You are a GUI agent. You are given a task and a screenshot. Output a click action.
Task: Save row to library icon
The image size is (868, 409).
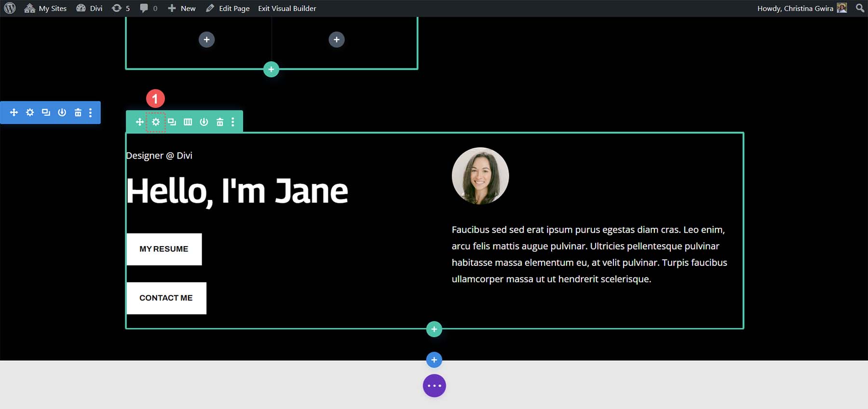pyautogui.click(x=204, y=122)
